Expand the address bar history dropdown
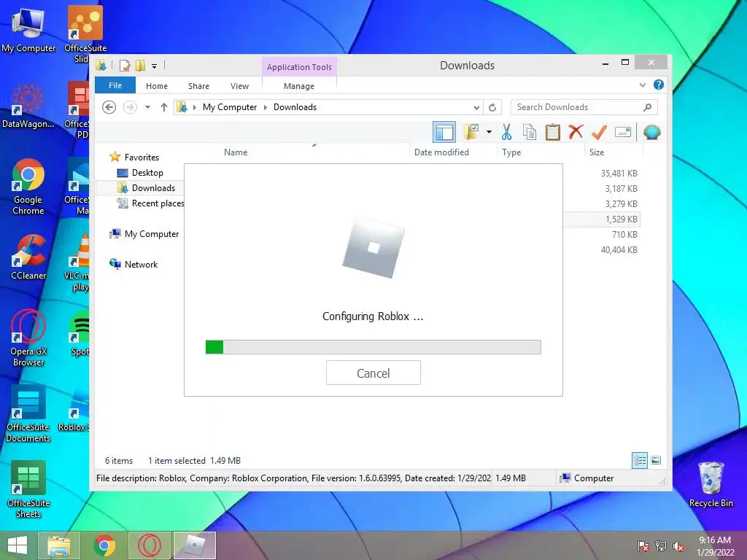This screenshot has height=560, width=747. (x=476, y=108)
